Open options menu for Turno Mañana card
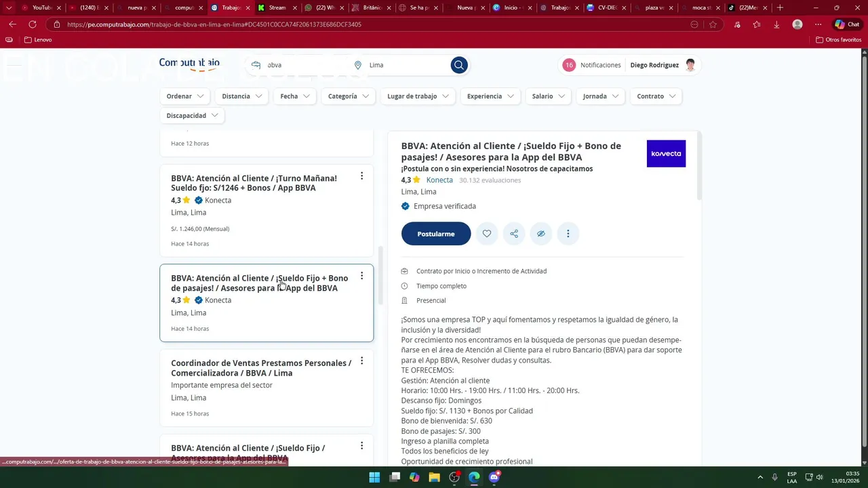The image size is (868, 488). pyautogui.click(x=361, y=176)
